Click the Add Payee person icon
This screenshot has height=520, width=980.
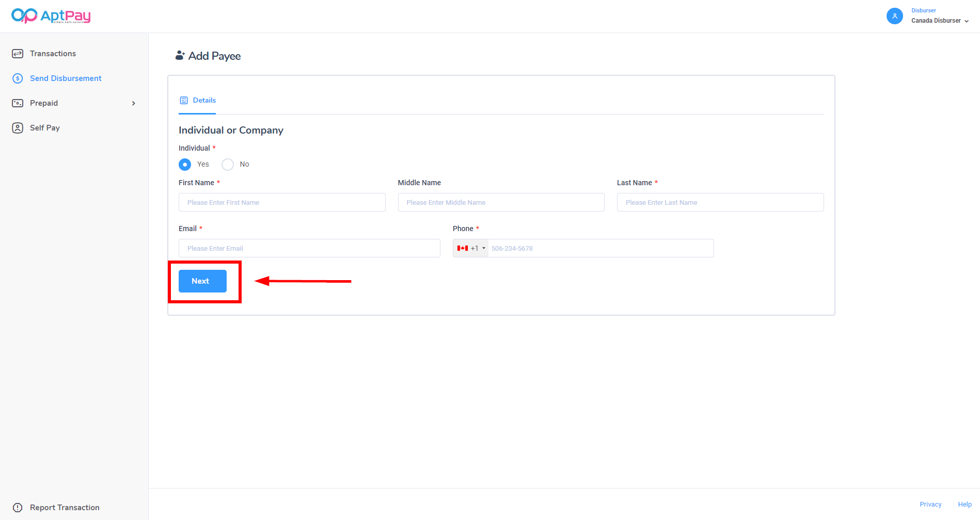[x=180, y=56]
